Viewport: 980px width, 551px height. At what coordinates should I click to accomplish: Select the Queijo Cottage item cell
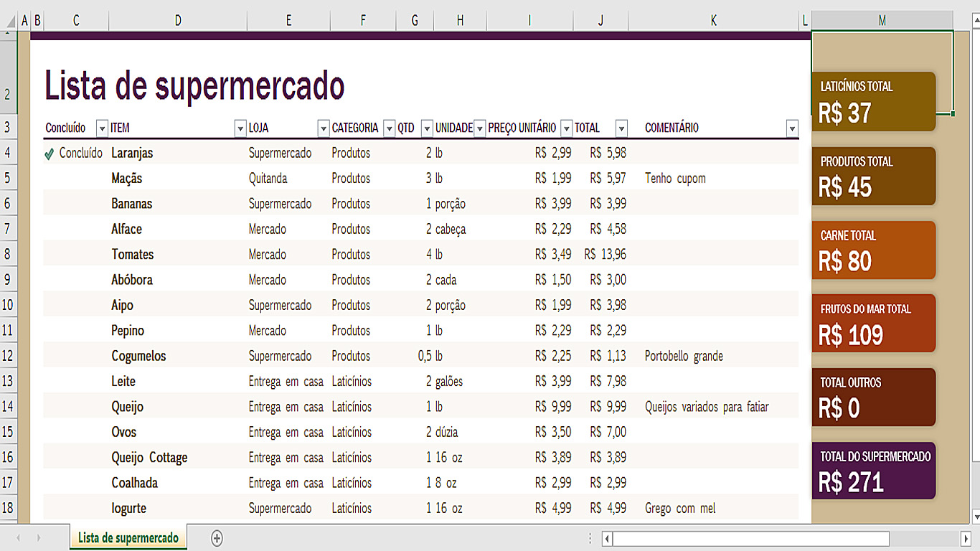pos(178,458)
